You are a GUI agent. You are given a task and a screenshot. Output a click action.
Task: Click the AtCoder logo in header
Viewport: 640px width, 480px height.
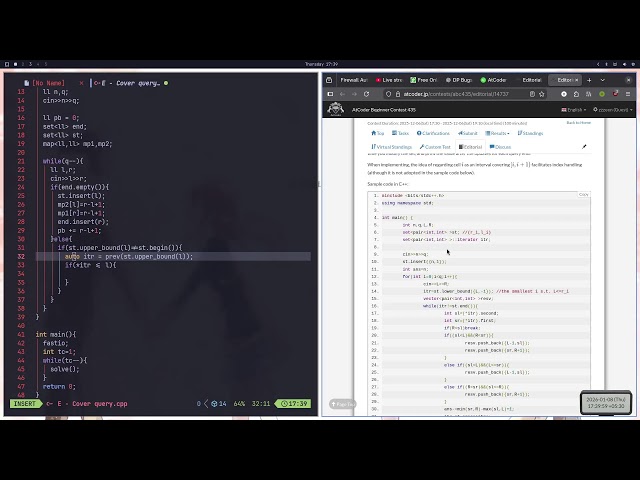[335, 109]
